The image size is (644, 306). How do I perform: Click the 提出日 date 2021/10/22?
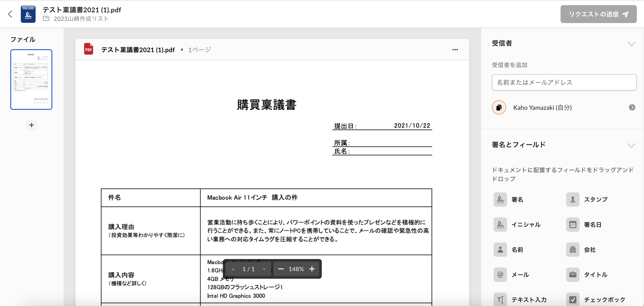click(x=412, y=125)
